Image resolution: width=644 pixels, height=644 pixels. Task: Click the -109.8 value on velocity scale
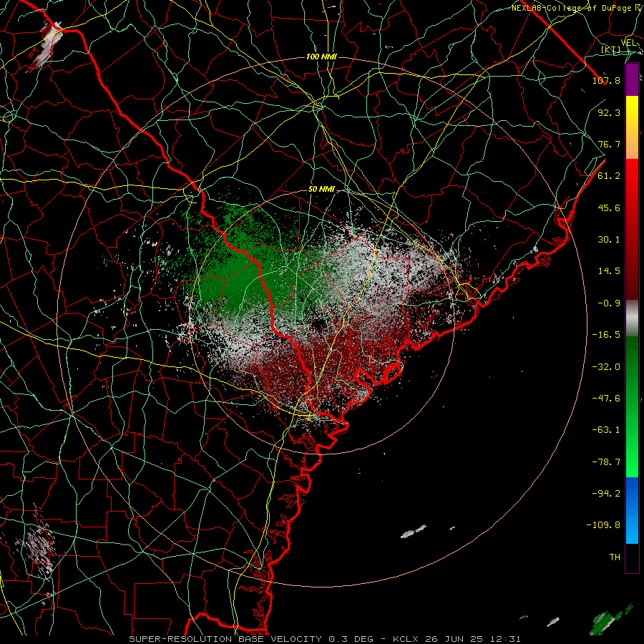603,525
